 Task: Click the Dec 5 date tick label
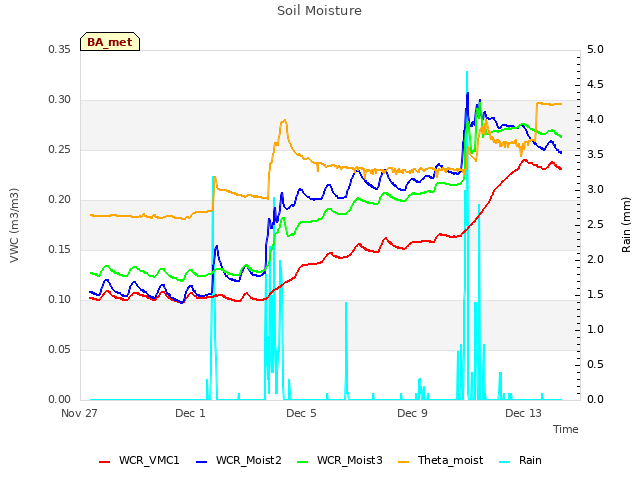301,413
